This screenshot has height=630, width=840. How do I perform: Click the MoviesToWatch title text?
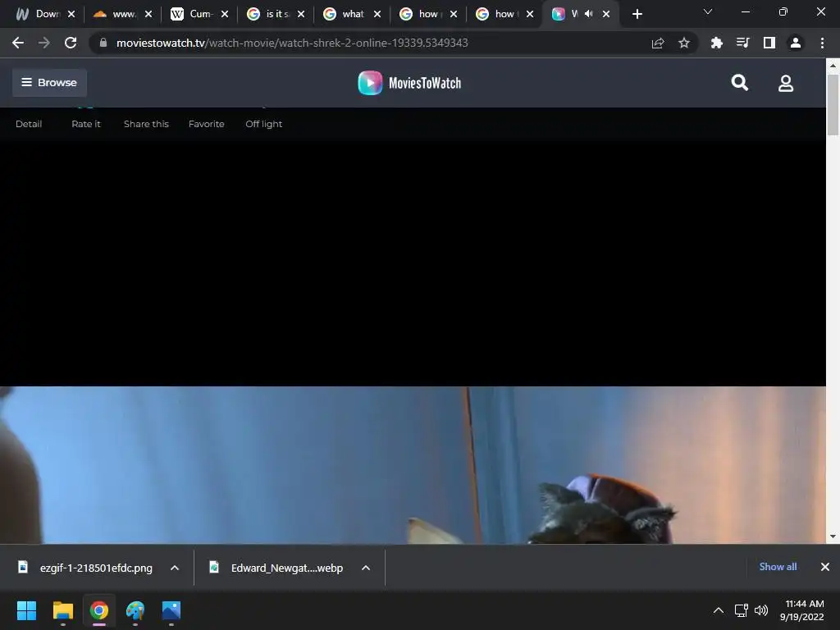[x=425, y=83]
